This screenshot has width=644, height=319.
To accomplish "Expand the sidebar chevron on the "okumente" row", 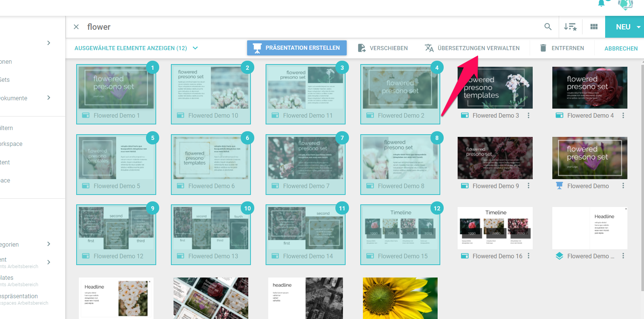I will [49, 98].
